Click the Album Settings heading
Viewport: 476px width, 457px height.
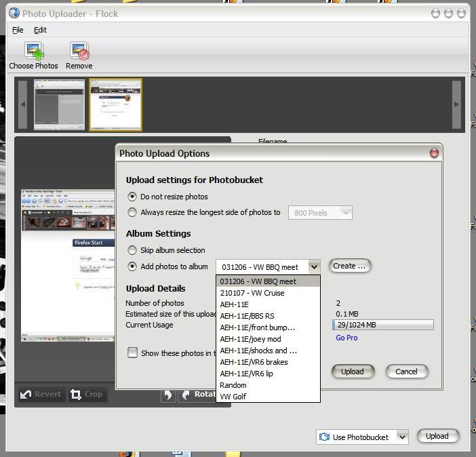[159, 233]
